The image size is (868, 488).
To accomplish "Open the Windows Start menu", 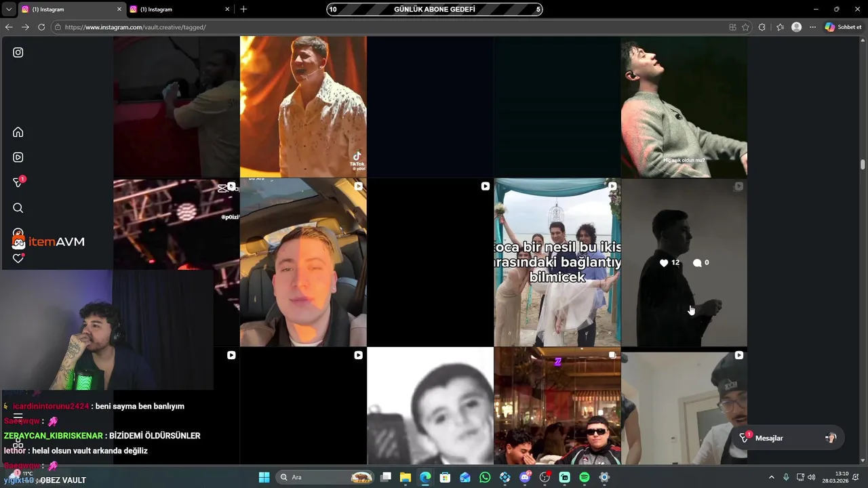I will (264, 477).
